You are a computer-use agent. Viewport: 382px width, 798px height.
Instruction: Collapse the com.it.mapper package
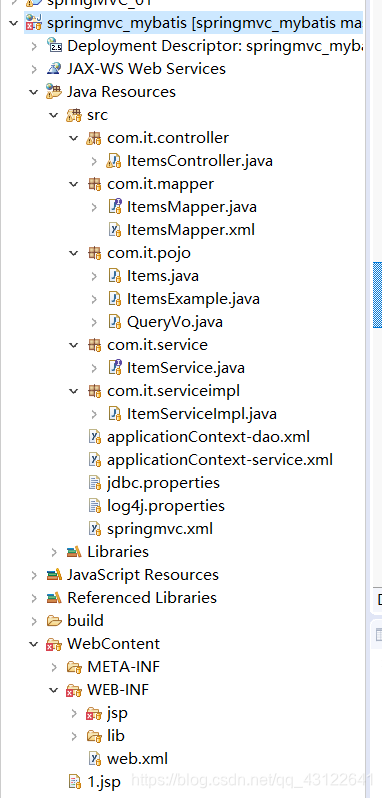tap(74, 184)
